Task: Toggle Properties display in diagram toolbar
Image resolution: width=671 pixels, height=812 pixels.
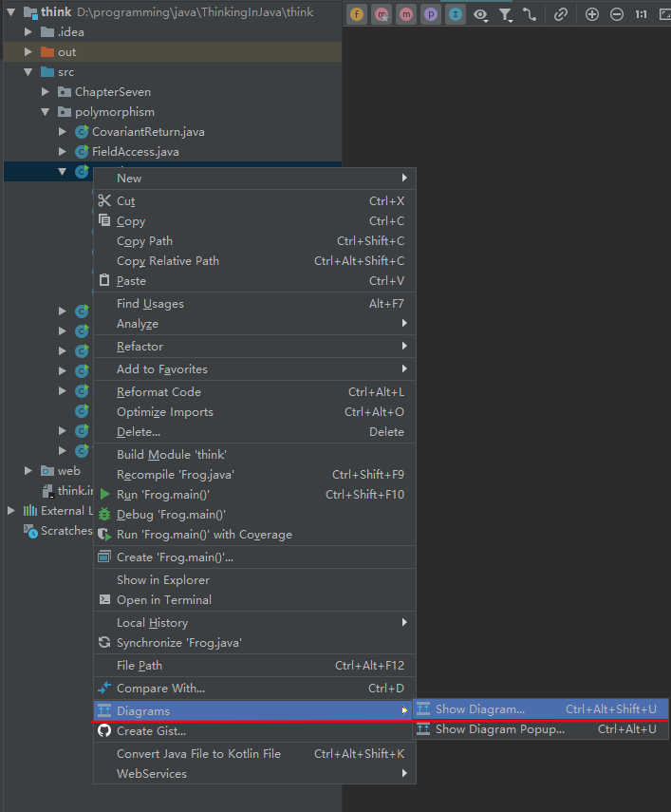Action: tap(431, 14)
